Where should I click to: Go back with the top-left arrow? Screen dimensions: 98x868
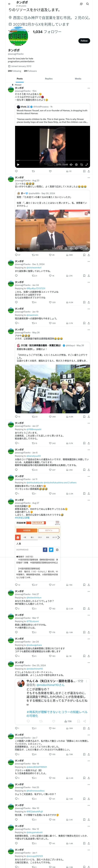[x=9, y=4]
